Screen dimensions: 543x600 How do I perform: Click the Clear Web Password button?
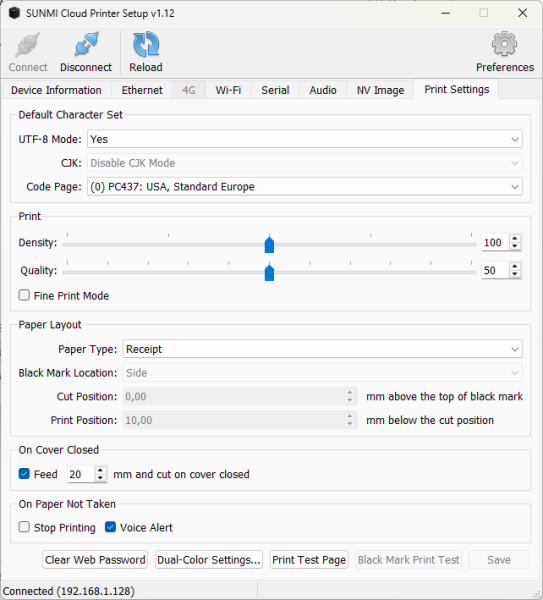point(95,560)
